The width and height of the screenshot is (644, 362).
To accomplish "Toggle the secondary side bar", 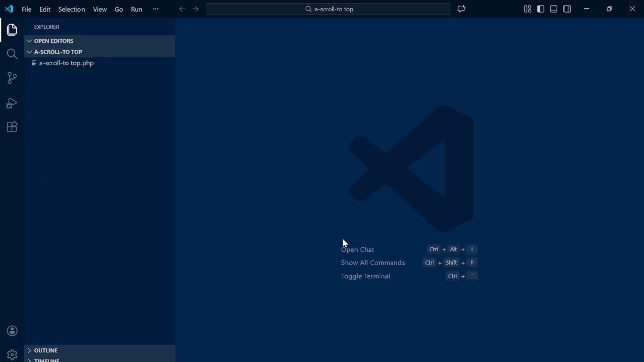I will 567,9.
